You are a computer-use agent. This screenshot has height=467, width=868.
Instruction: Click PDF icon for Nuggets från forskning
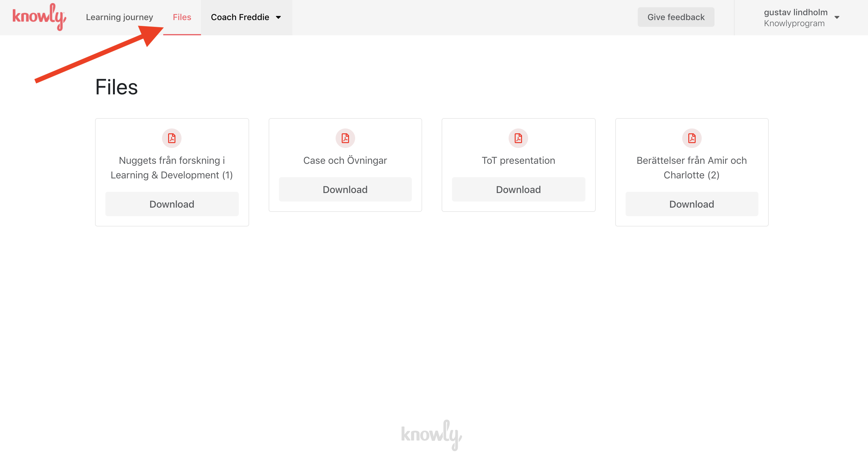pos(171,138)
